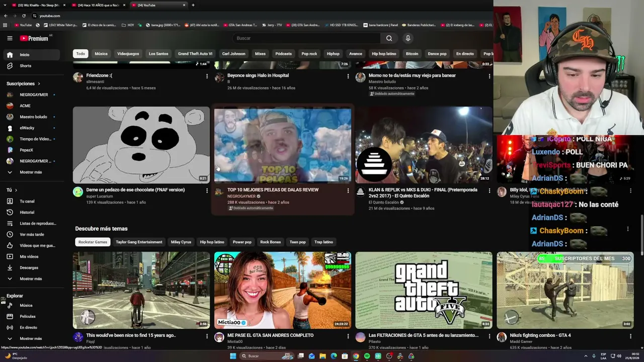Open video title ME PASE EL GTA SAN ANDRES COMPLETO
The width and height of the screenshot is (644, 362).
click(x=270, y=335)
